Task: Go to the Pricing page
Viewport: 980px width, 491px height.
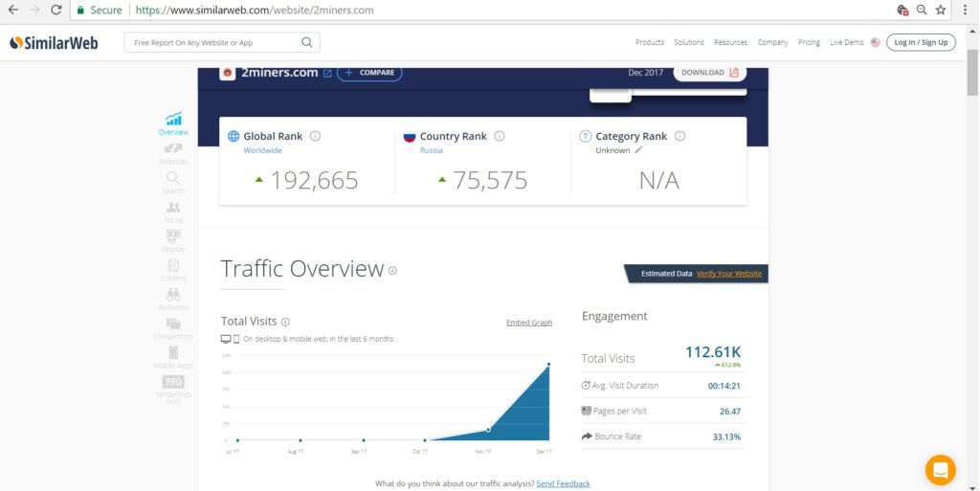Action: click(809, 42)
